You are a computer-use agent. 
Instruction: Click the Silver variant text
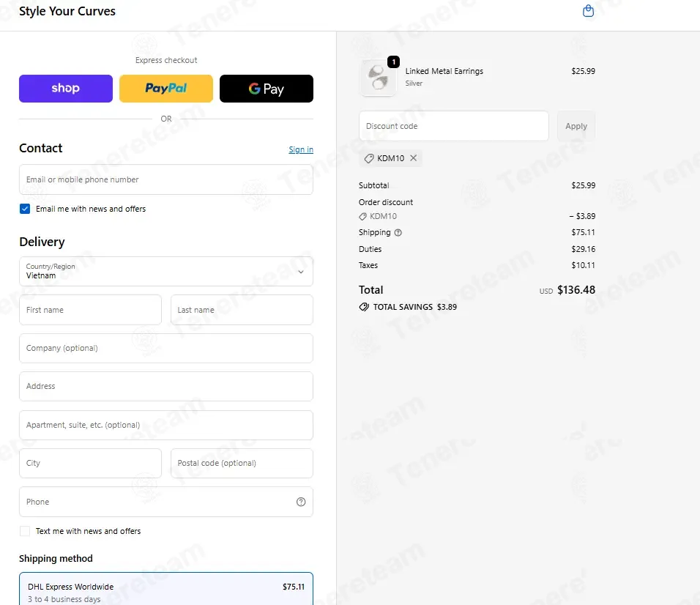(414, 83)
